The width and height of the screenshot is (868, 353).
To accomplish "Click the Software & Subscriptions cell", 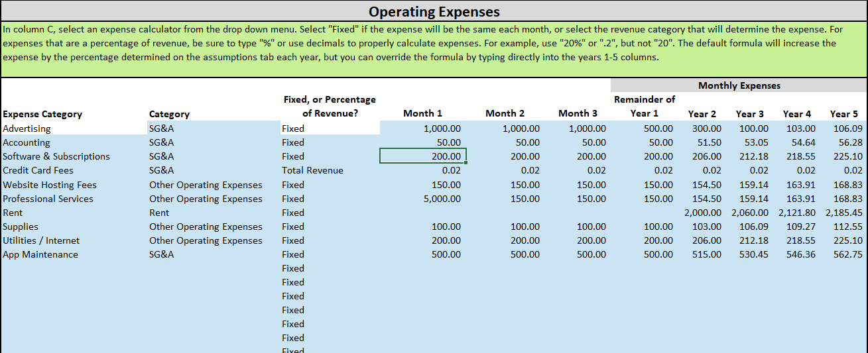I will (74, 156).
